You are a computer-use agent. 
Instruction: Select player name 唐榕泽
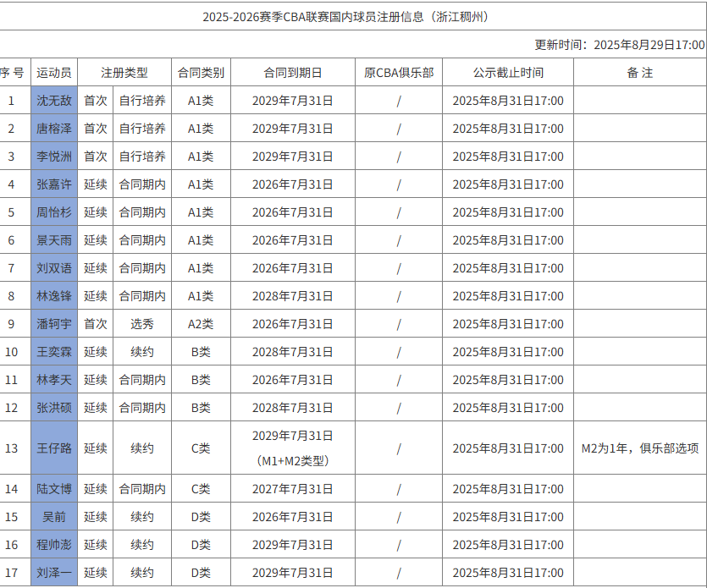tap(54, 129)
